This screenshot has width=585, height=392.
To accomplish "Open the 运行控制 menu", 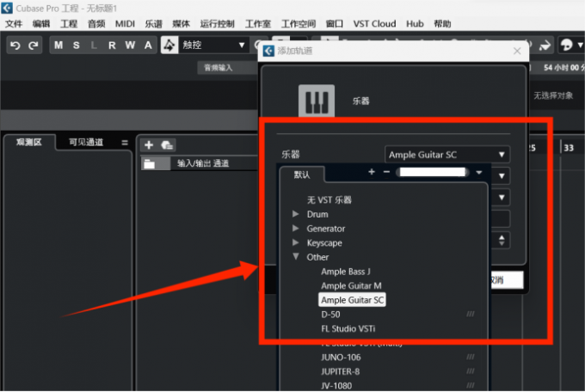I will coord(217,24).
